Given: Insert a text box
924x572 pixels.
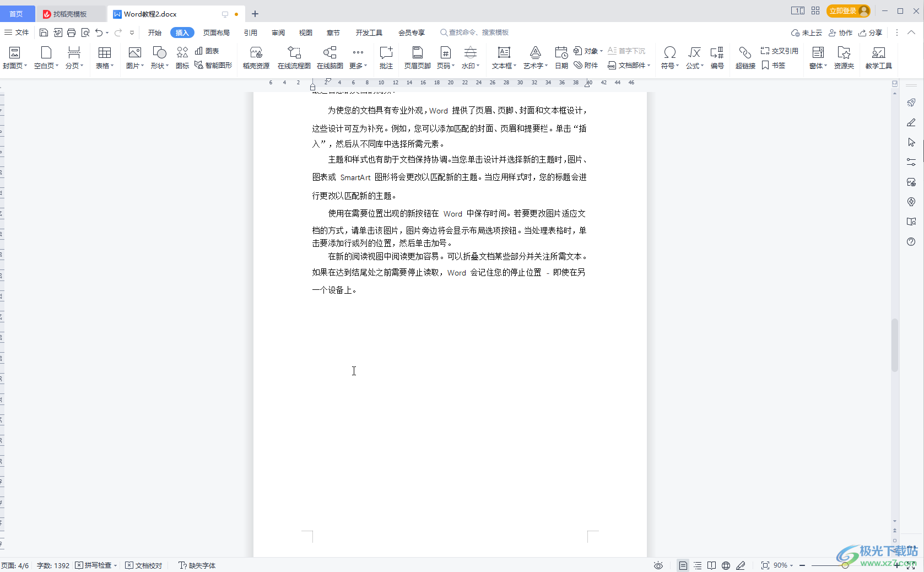Looking at the screenshot, I should coord(504,57).
